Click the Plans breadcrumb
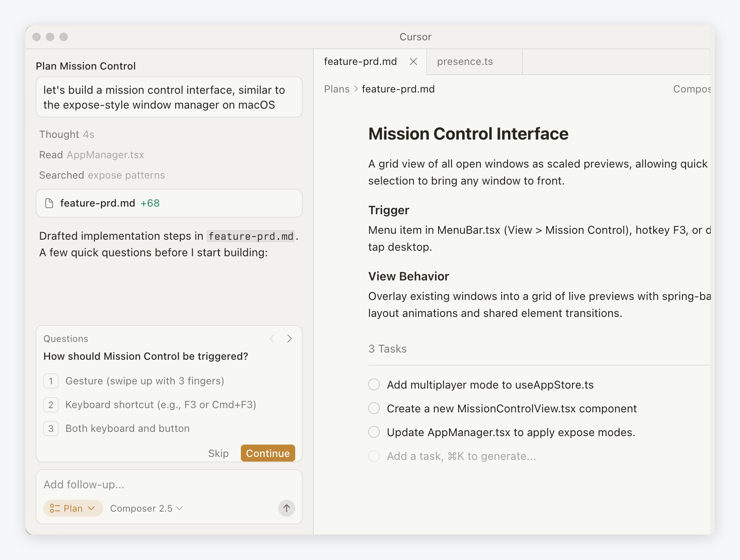Image resolution: width=740 pixels, height=560 pixels. 337,89
